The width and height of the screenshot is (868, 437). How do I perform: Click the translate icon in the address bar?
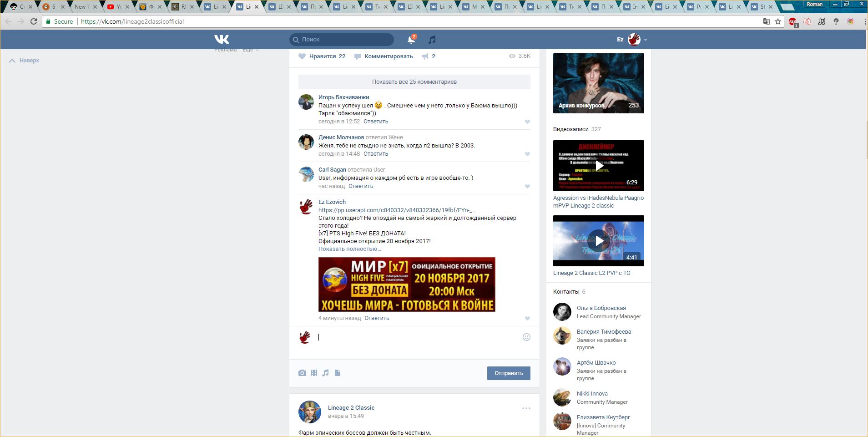[767, 21]
